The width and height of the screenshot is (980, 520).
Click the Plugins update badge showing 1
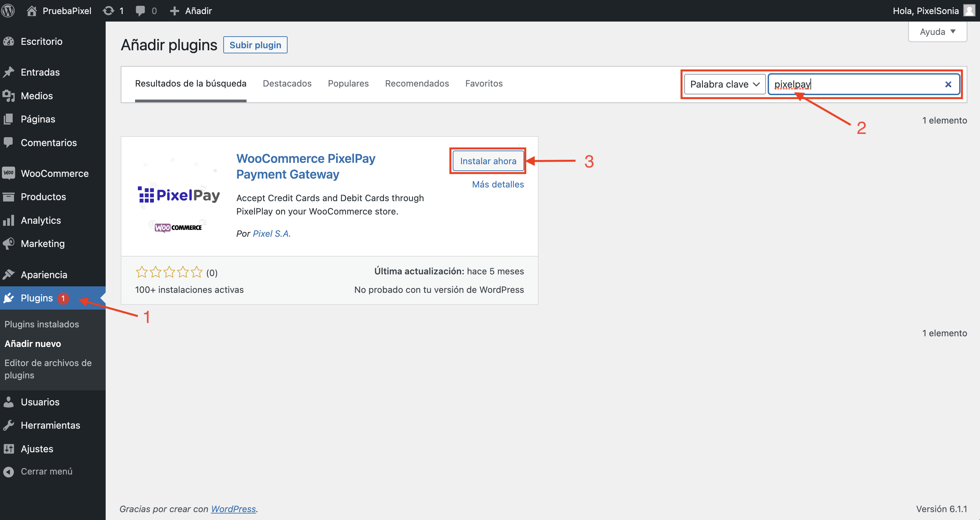click(x=63, y=298)
